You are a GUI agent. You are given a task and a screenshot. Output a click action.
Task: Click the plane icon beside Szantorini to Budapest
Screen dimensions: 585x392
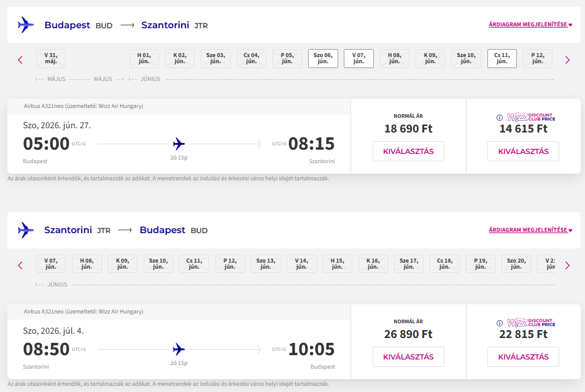[x=26, y=231]
